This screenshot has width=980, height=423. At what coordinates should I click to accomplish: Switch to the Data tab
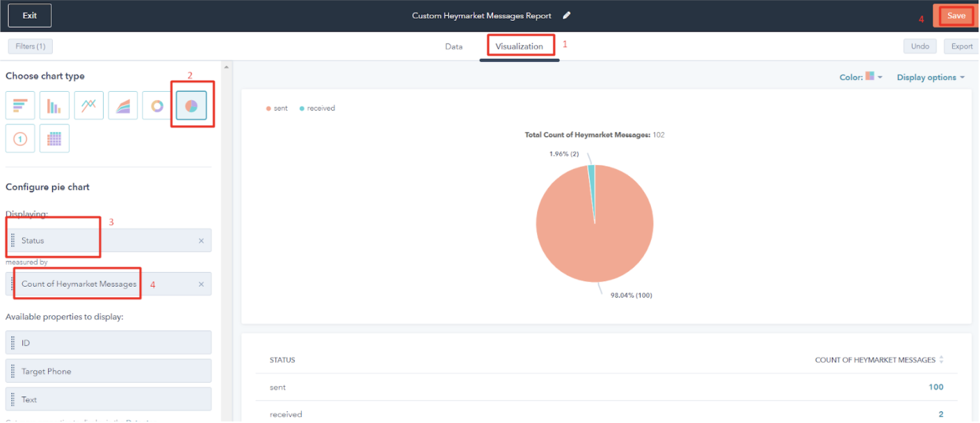[x=453, y=47]
